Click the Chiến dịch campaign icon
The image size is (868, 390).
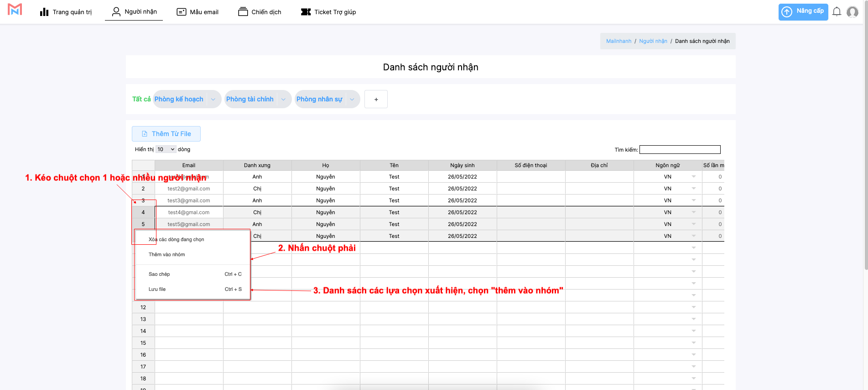243,12
